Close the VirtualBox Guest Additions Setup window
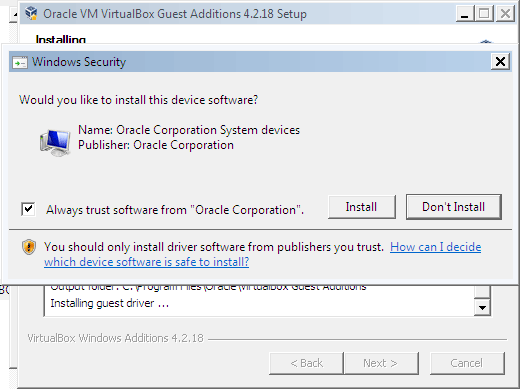Screen dimensions: 520x389 coord(505,14)
